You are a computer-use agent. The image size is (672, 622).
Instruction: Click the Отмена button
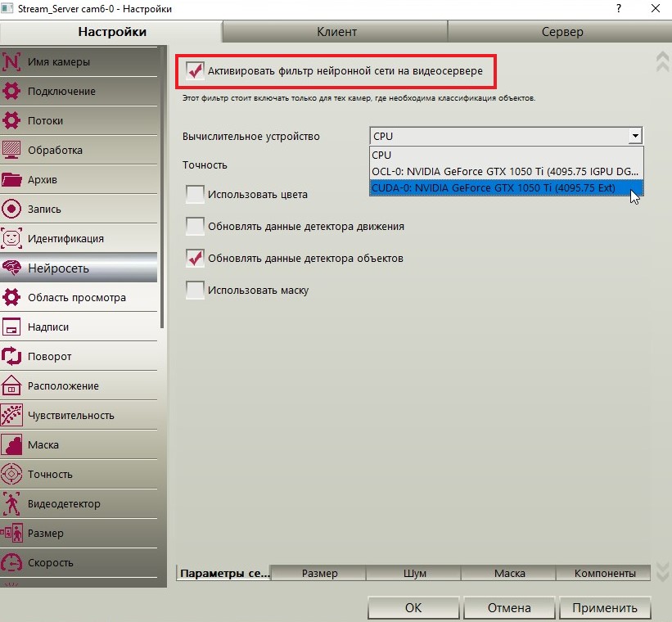pyautogui.click(x=509, y=608)
